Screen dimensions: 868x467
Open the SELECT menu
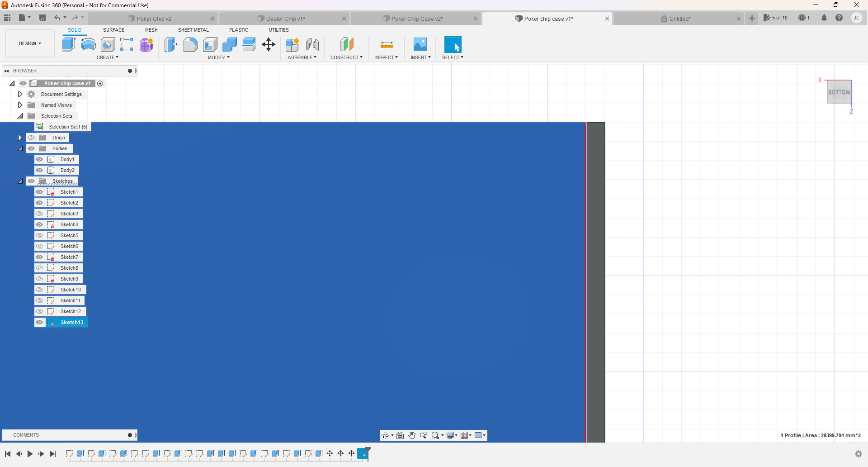click(453, 57)
